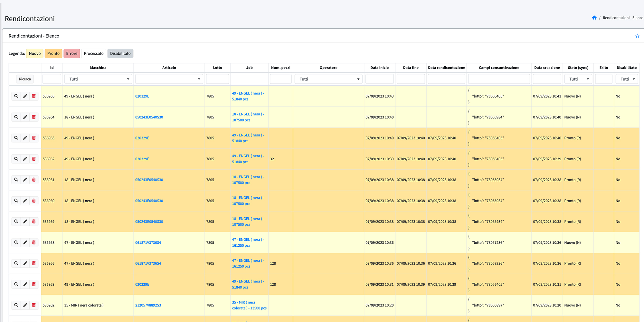Open the Macchina filter dropdown
644x322 pixels.
point(98,79)
